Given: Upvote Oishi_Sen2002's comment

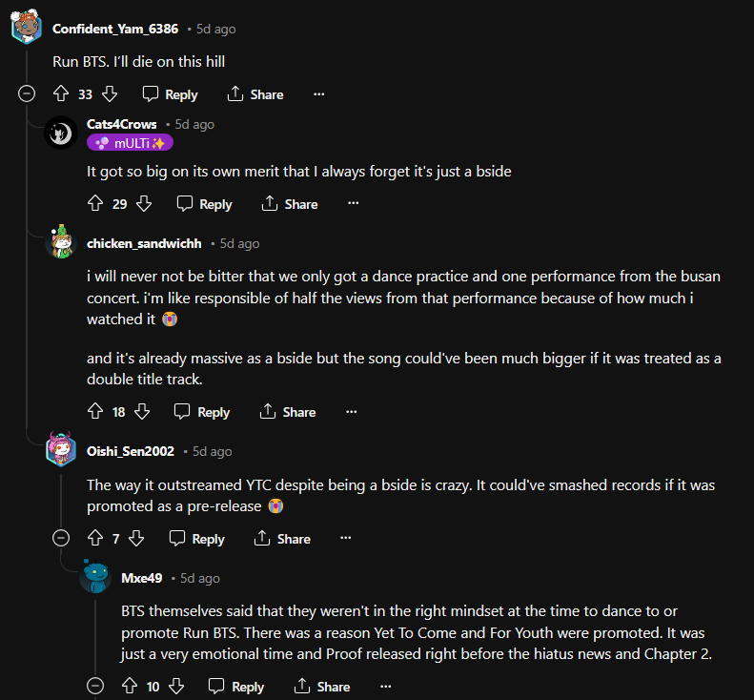Looking at the screenshot, I should tap(95, 539).
